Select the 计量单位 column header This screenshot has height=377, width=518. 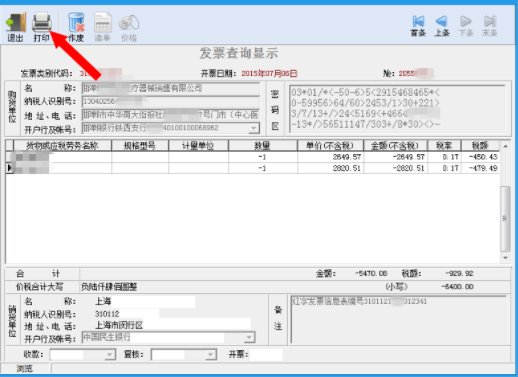(x=198, y=146)
